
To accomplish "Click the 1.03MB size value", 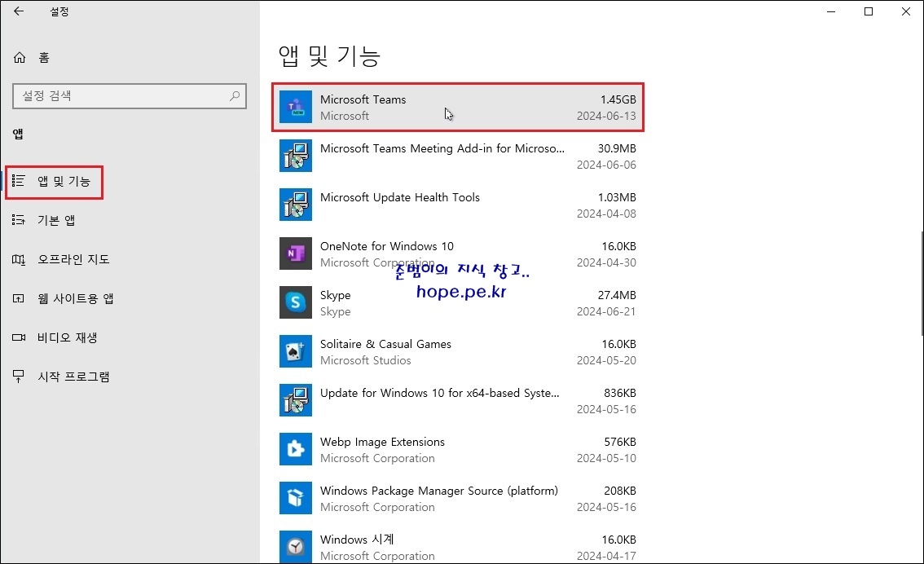I will point(617,197).
